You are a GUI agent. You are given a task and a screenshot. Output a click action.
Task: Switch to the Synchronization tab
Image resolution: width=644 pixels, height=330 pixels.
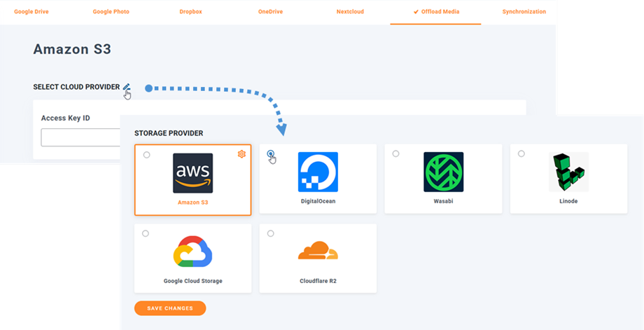click(524, 11)
